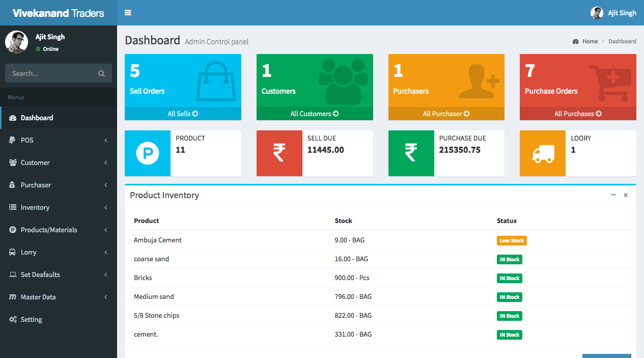644x358 pixels.
Task: Click the customers group icon on green card
Action: click(x=342, y=81)
